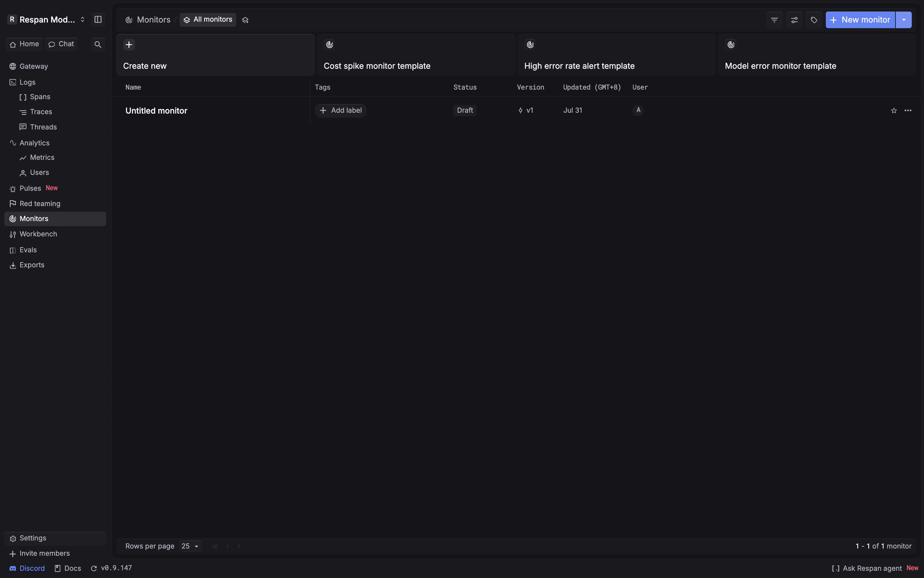Click the next page arrow
924x578 pixels.
point(239,546)
